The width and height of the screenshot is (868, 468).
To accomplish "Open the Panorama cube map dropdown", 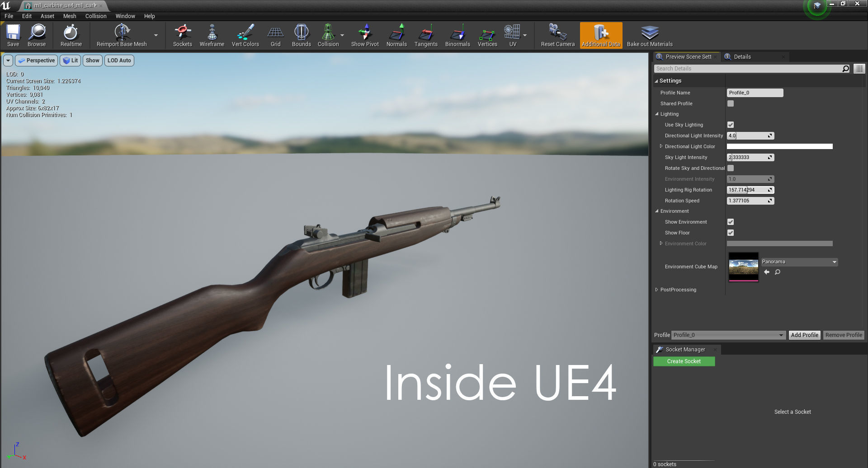I will click(799, 262).
